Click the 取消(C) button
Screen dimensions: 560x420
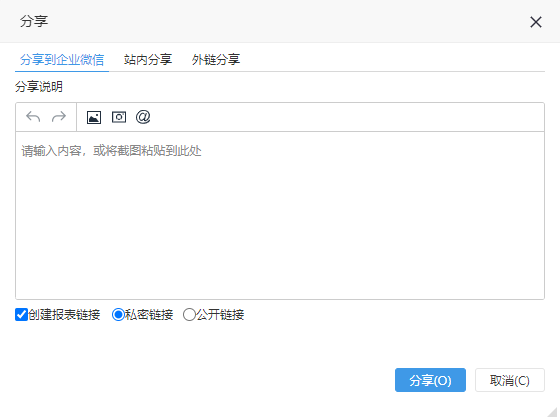510,380
